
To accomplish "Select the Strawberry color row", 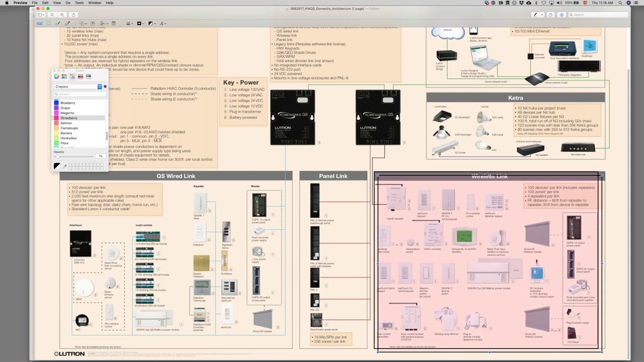I will point(79,118).
